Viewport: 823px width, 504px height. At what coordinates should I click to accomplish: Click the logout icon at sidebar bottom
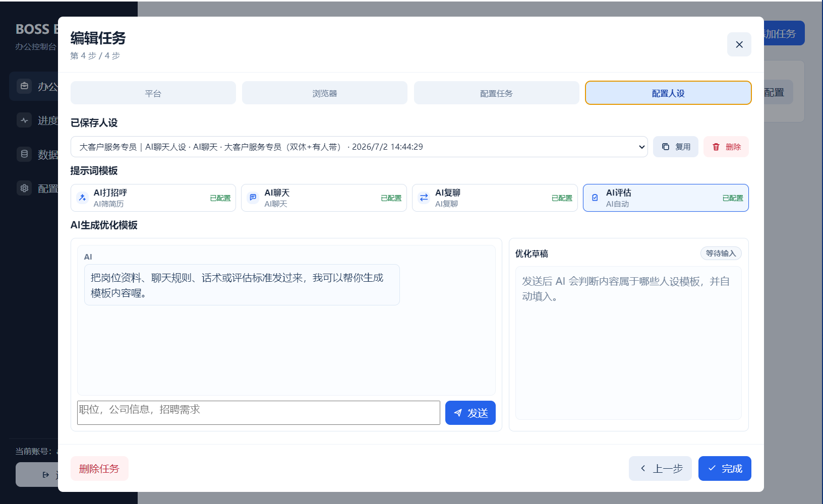(46, 475)
